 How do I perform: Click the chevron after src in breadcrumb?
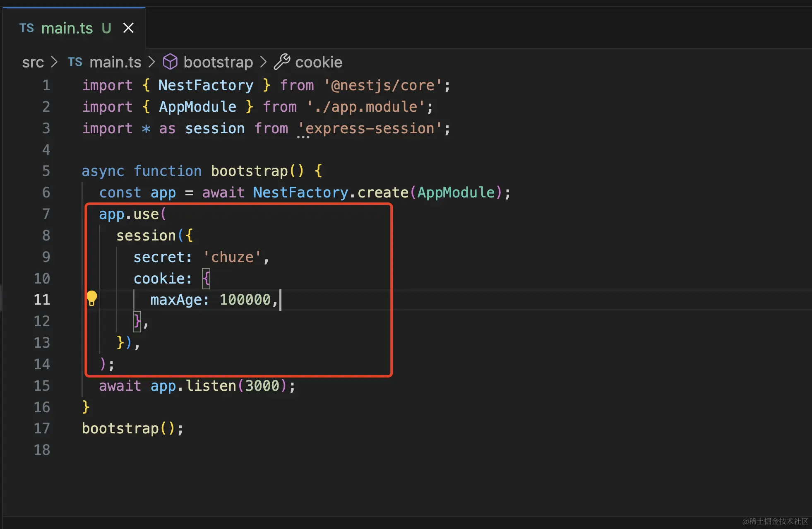tap(54, 62)
